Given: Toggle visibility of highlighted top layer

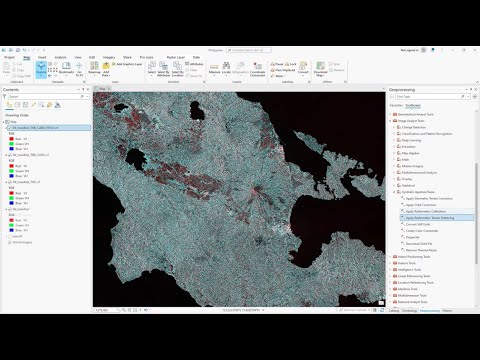Looking at the screenshot, I should coord(10,128).
